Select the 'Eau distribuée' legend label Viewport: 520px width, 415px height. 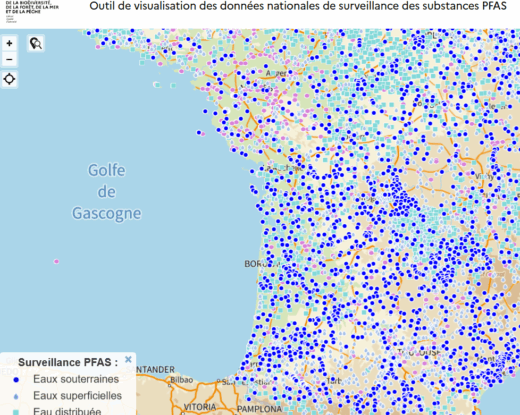click(x=67, y=411)
